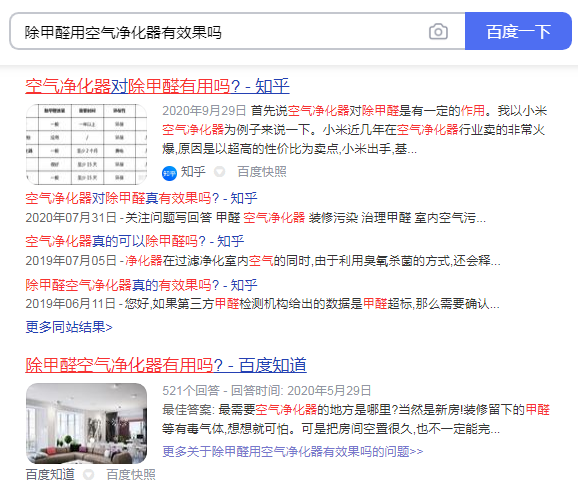Open the living room thumbnail of the 百度知道 result
This screenshot has width=578, height=491.
[87, 424]
